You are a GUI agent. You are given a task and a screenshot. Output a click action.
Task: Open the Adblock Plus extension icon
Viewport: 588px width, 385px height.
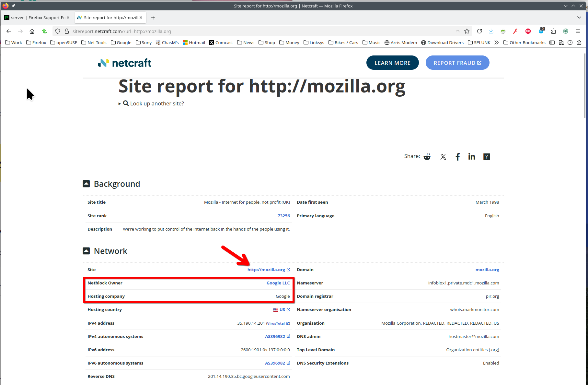[x=528, y=31]
